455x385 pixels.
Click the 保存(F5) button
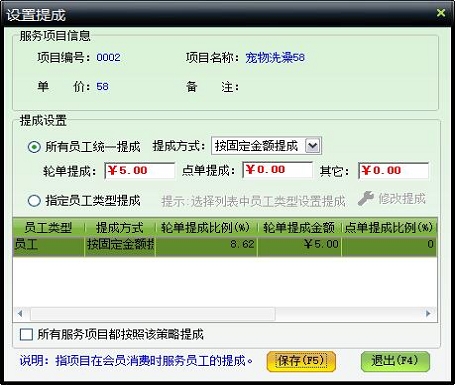301,361
